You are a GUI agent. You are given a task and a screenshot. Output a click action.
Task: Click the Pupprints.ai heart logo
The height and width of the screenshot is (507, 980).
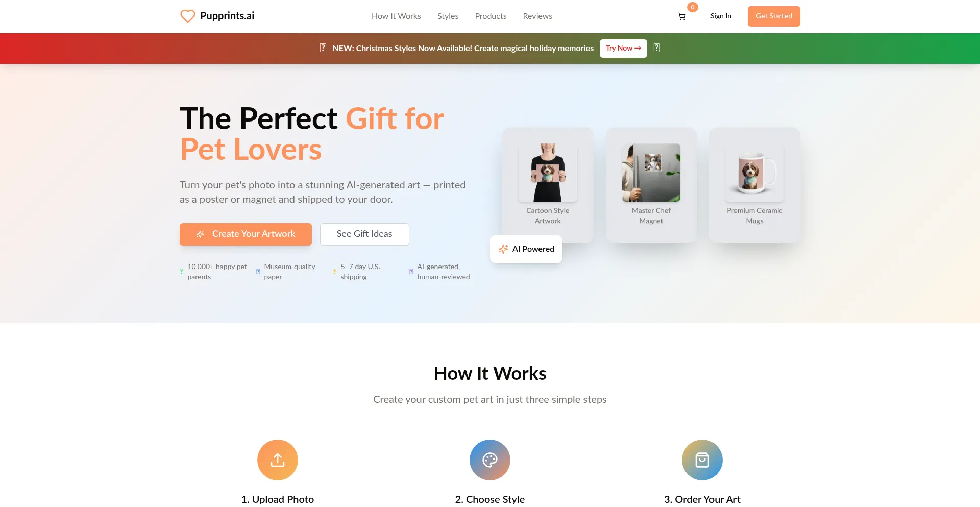[x=188, y=16]
